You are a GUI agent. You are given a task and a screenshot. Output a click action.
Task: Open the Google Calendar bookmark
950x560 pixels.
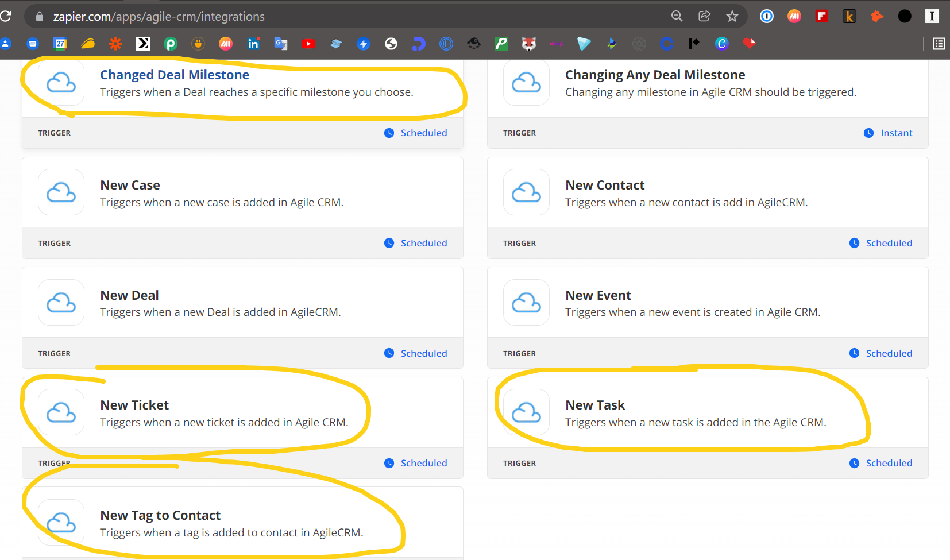tap(60, 44)
